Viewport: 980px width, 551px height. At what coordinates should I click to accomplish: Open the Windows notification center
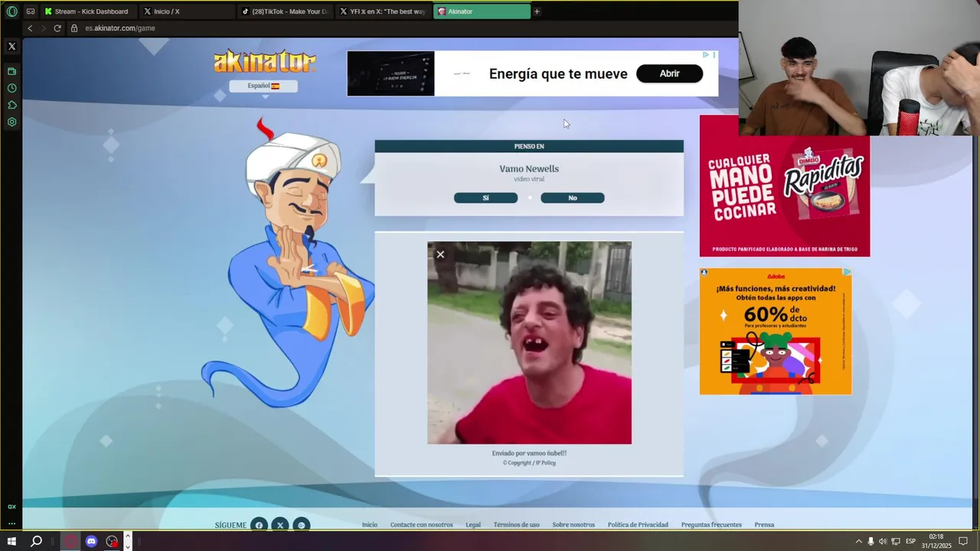[x=963, y=541]
